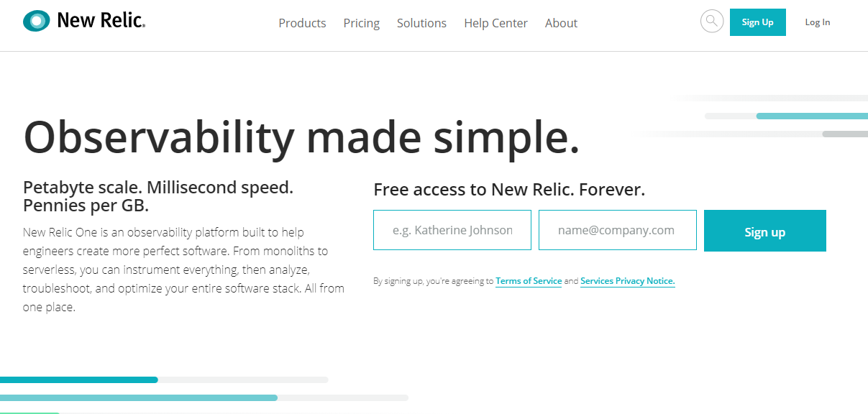Go to the Pricing page
The height and width of the screenshot is (414, 868).
(362, 23)
